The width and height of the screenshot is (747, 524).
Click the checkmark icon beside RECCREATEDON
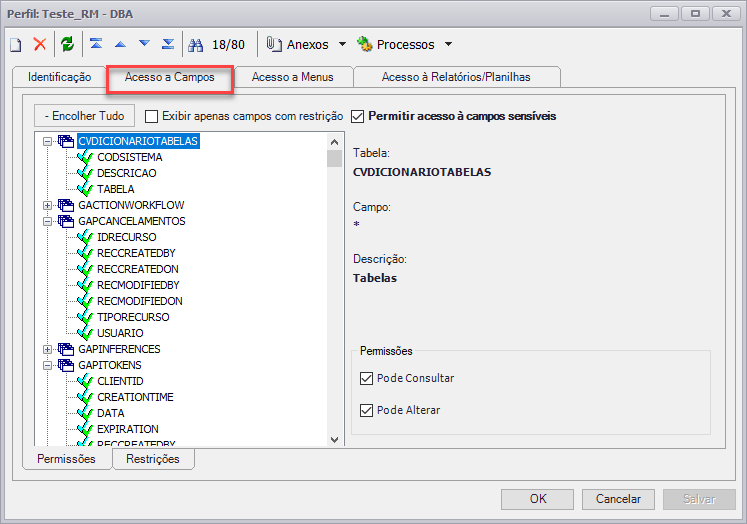pos(85,269)
